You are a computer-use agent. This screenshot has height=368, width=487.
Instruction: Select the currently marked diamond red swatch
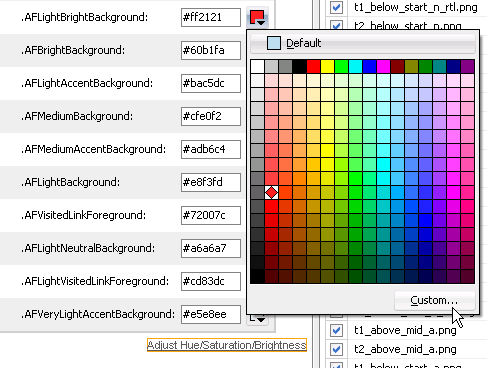click(271, 193)
